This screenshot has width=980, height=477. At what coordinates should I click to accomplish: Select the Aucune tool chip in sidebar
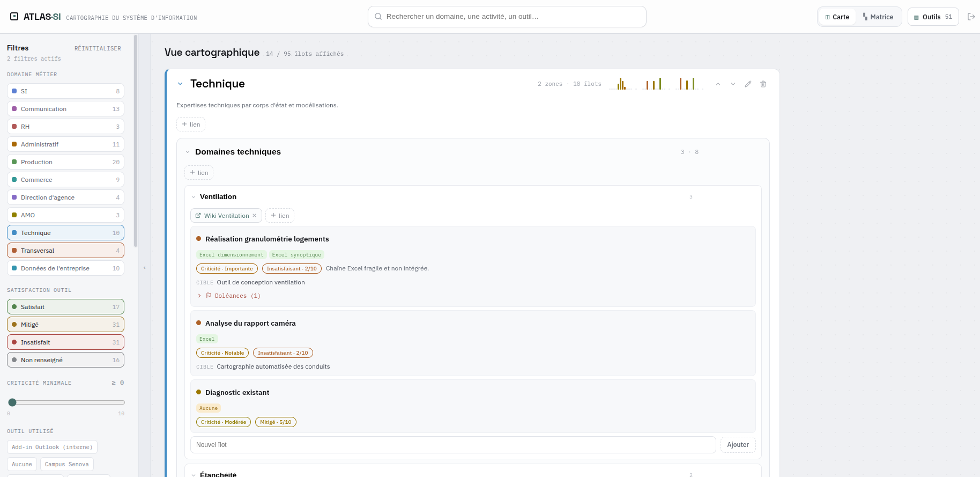(22, 464)
